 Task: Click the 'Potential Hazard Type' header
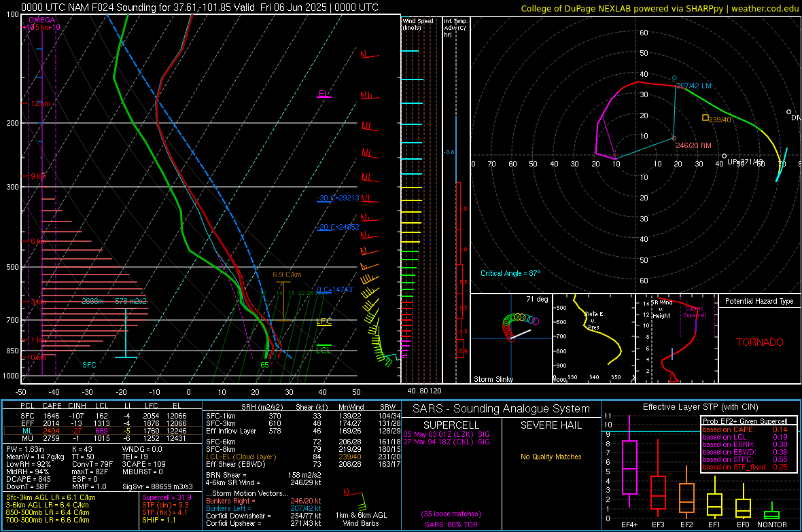click(759, 301)
